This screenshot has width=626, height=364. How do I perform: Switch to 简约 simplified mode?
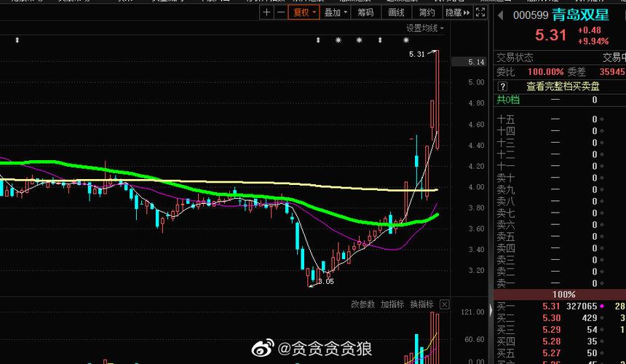[427, 12]
